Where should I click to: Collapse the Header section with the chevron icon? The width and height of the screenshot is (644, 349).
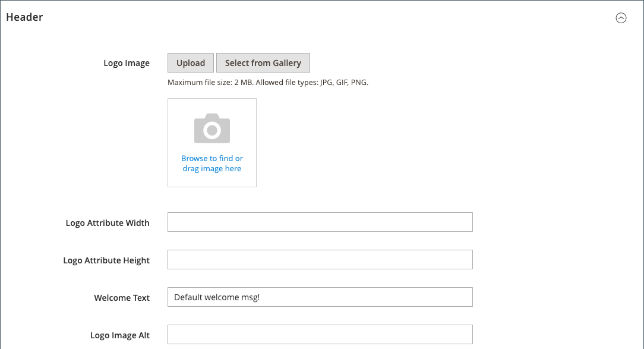point(621,18)
